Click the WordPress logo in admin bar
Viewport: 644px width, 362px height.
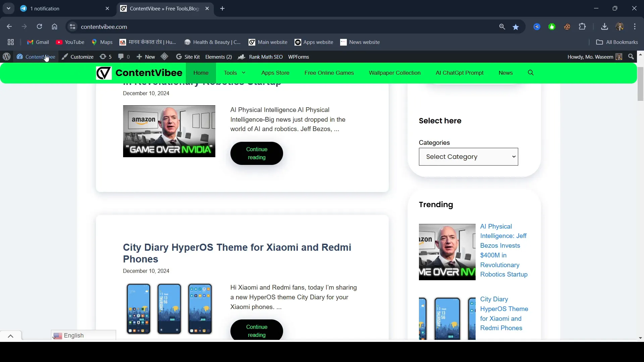point(7,57)
